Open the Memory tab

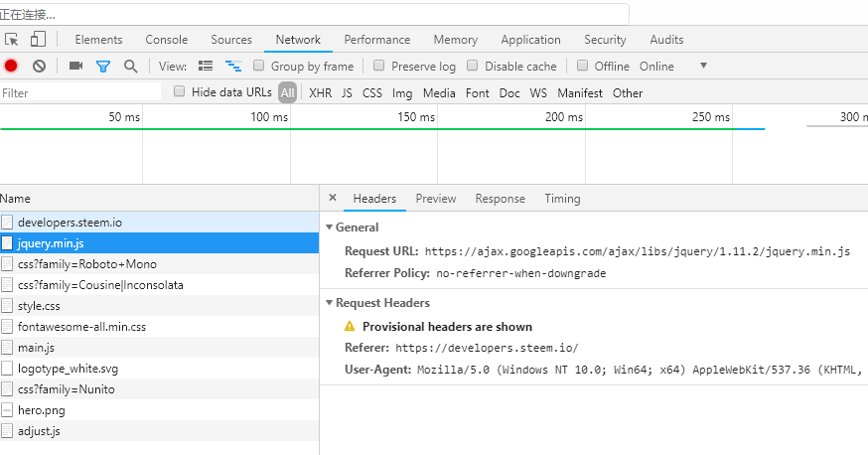[x=456, y=40]
